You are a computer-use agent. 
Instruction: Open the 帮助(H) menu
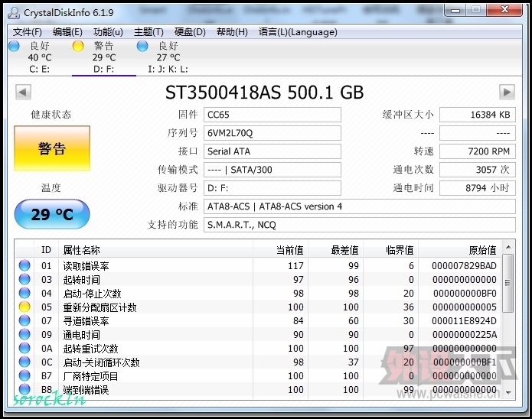pos(232,32)
